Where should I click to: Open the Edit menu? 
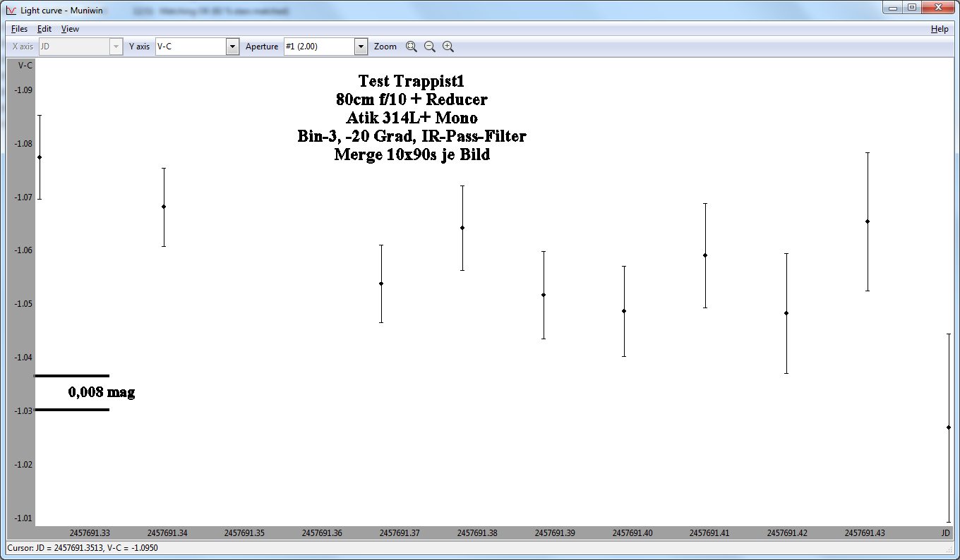click(x=44, y=29)
